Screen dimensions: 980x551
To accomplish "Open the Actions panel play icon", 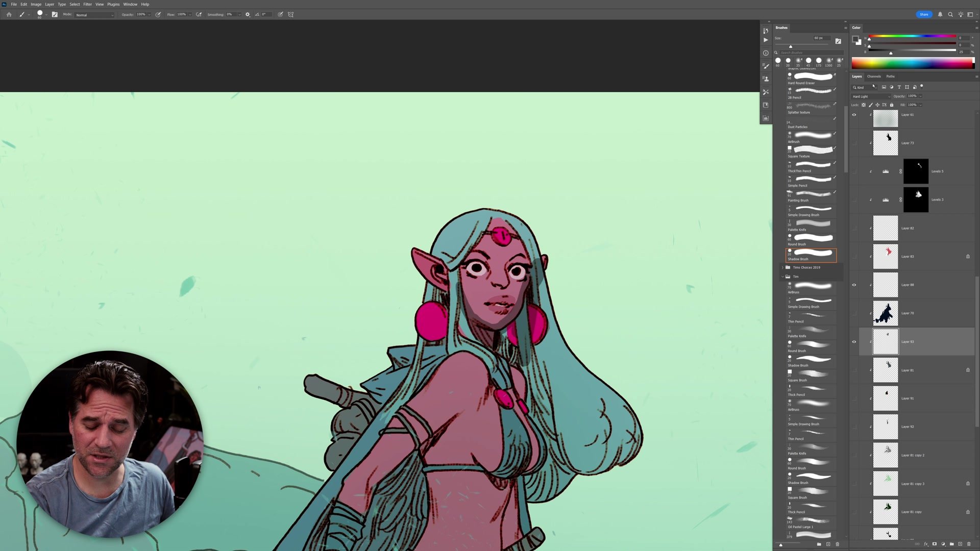I will [x=766, y=40].
